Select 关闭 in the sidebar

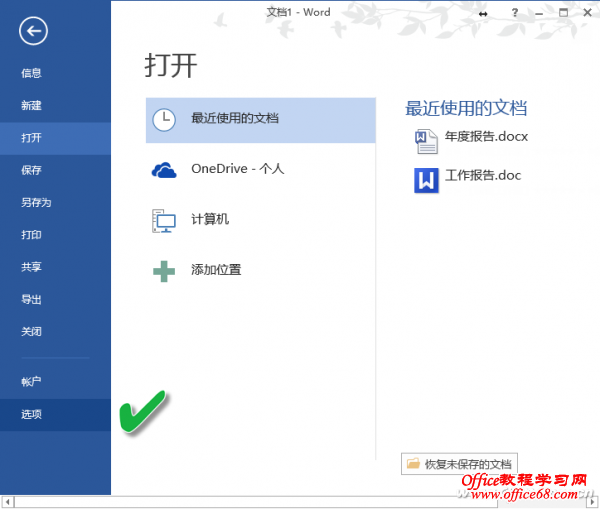pyautogui.click(x=55, y=331)
